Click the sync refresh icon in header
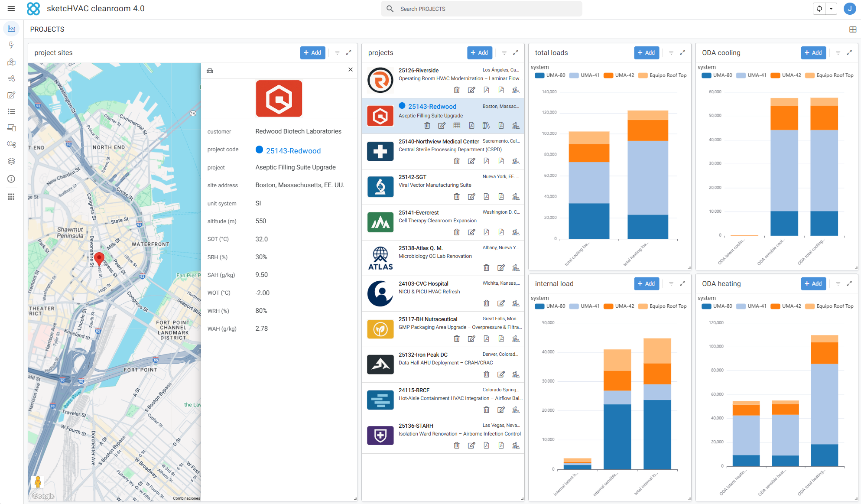861x504 pixels. (819, 9)
